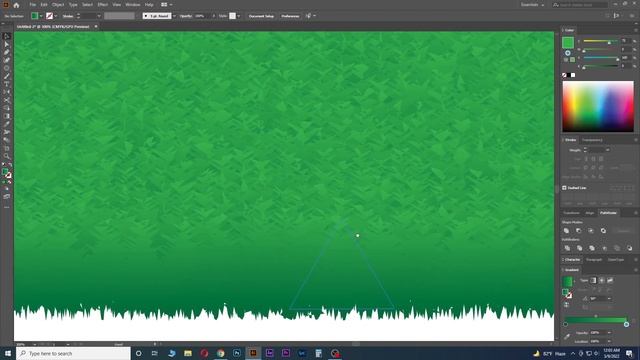Open fill color dropdown in control bar
Screen dimensions: 640x360
[41, 16]
